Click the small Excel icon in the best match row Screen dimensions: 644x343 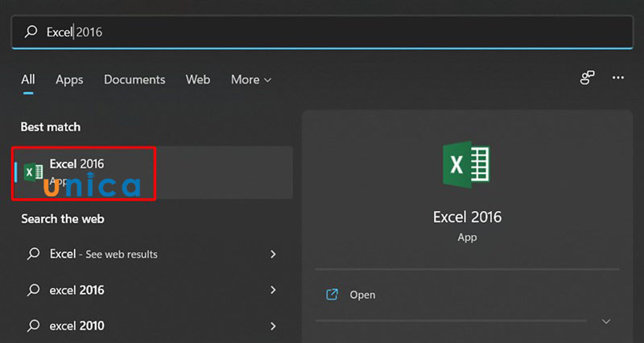(33, 171)
